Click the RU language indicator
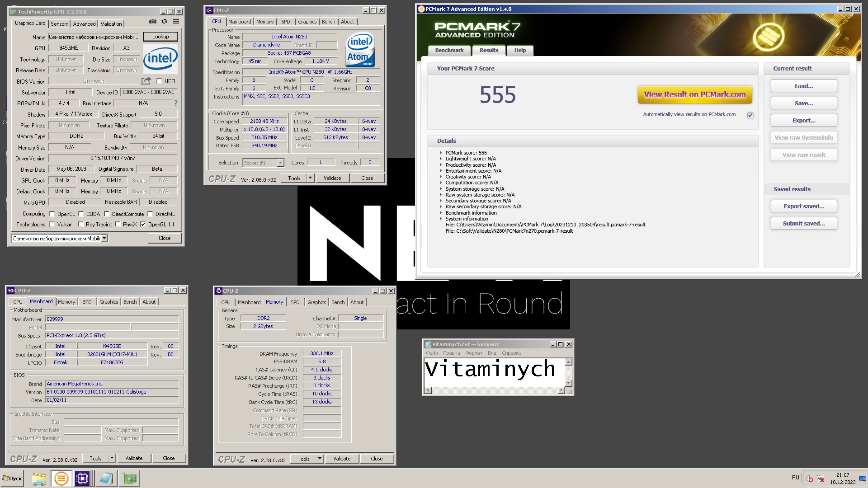The height and width of the screenshot is (488, 868). pos(796,478)
